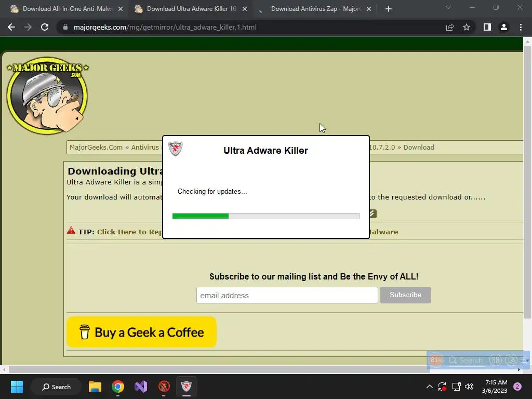
Task: Open the clock and date flyout
Action: (x=495, y=387)
